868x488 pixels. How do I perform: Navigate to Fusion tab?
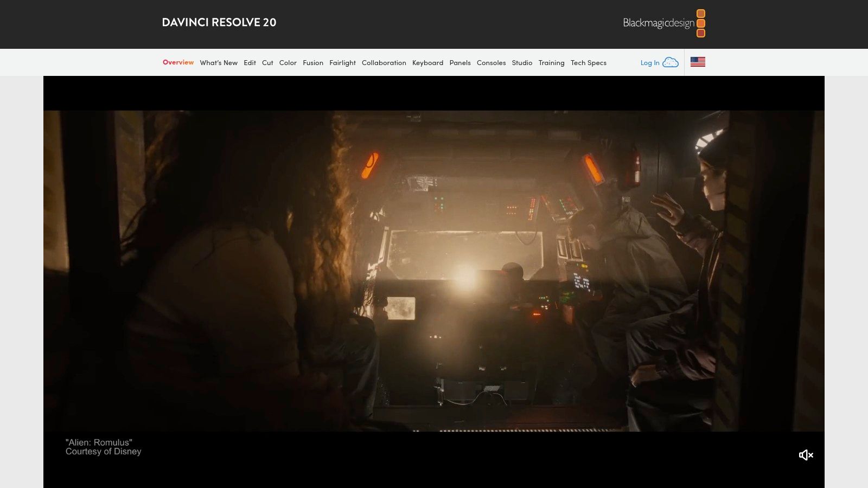[313, 63]
